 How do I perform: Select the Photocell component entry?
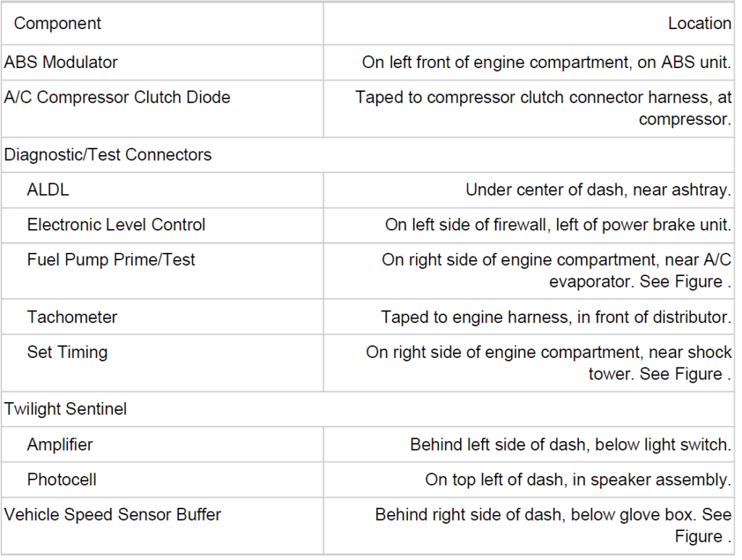coord(62,480)
